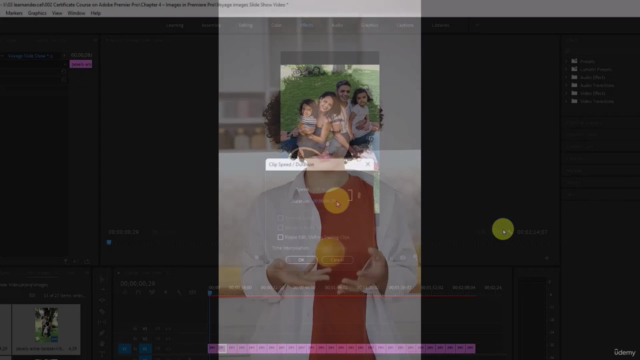Open the Markers menu
This screenshot has height=360, width=640.
click(14, 13)
